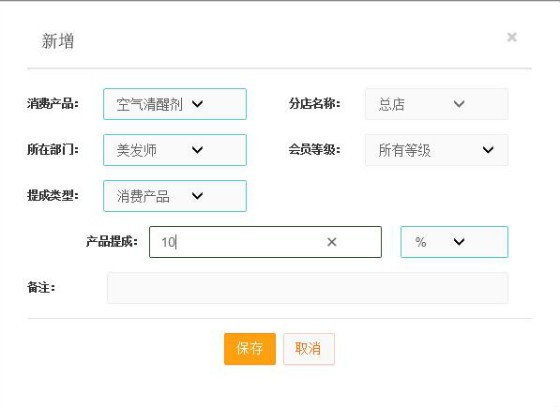
Task: Open the 所在部门 dropdown showing 美发师
Action: [x=175, y=150]
